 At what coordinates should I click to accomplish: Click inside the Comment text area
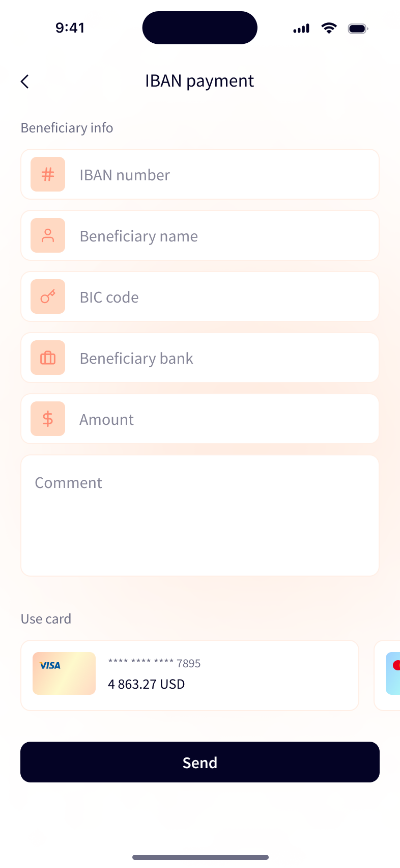pos(200,516)
